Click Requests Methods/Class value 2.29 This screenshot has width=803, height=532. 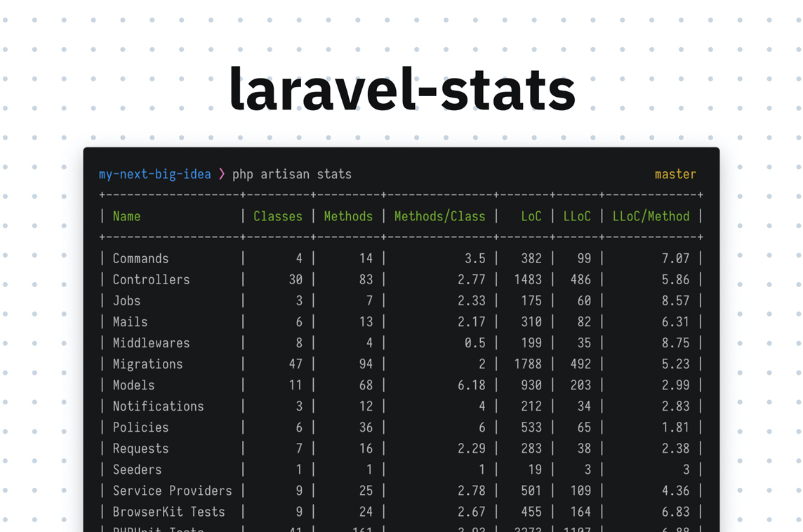click(471, 448)
